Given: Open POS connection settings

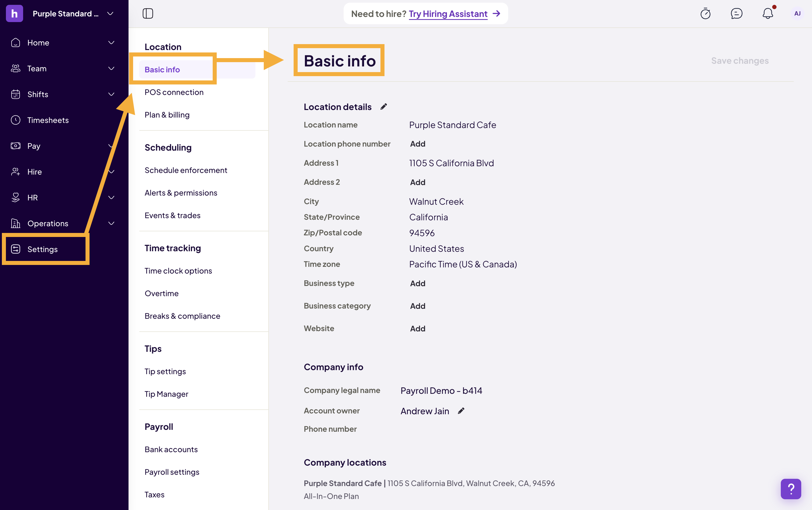Looking at the screenshot, I should coord(174,92).
